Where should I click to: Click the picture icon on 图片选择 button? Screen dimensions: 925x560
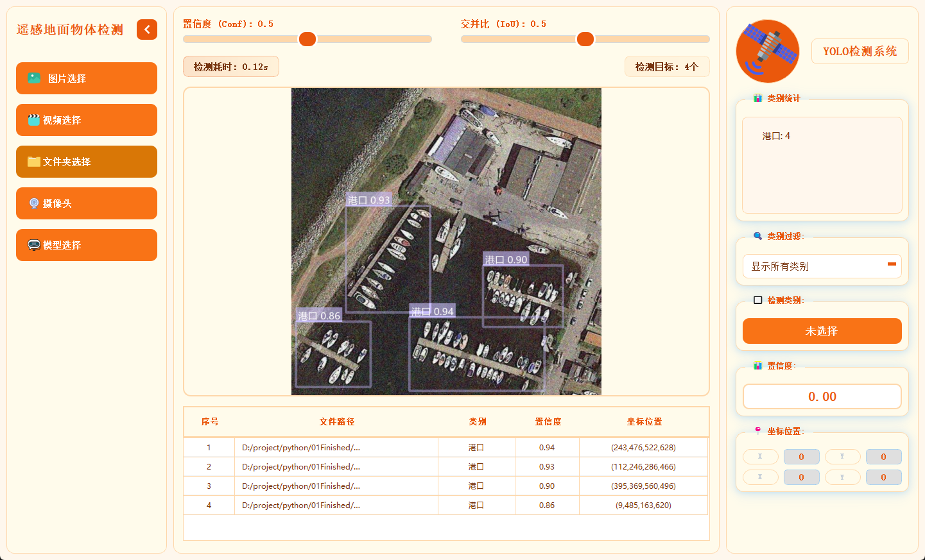point(33,78)
